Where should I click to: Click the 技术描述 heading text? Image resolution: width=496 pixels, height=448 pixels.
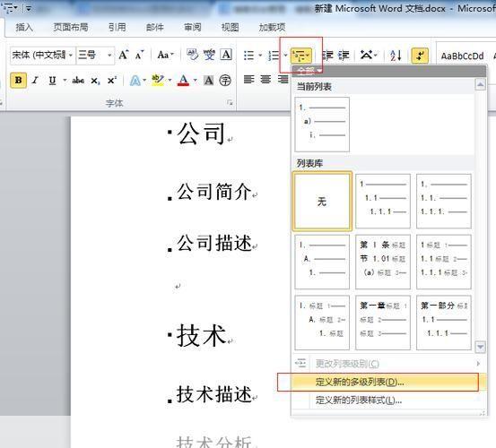pos(214,394)
